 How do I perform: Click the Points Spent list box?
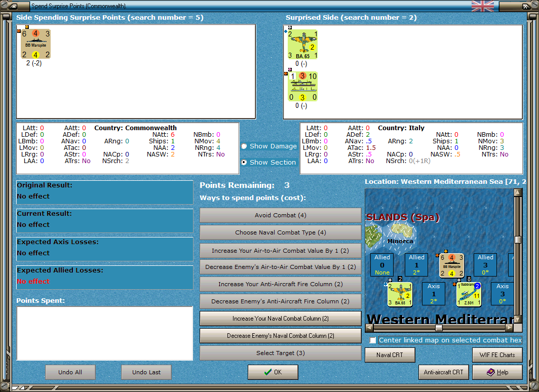pyautogui.click(x=105, y=333)
